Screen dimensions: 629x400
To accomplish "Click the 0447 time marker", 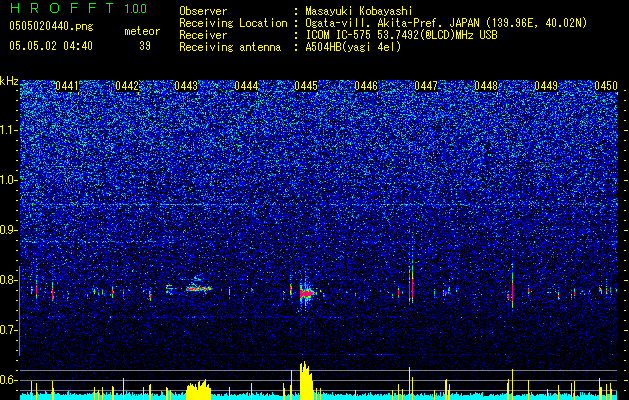I will point(426,86).
